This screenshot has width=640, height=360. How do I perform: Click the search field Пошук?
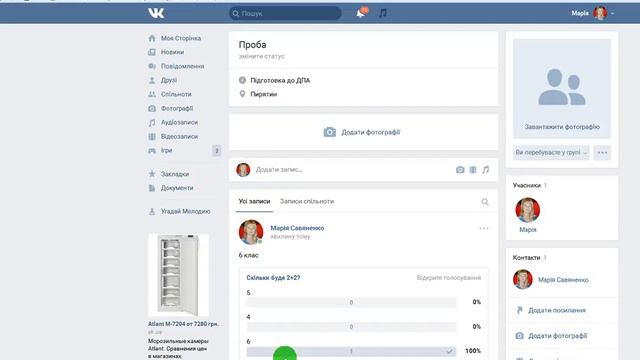coord(285,13)
